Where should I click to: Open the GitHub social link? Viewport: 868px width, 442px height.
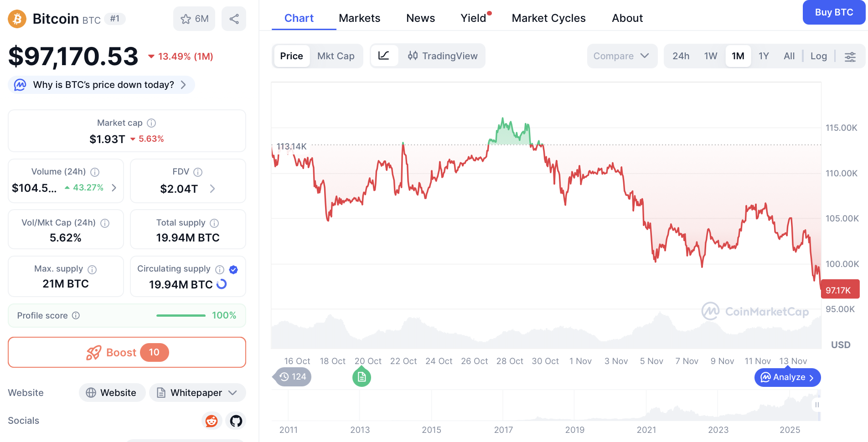pos(236,421)
